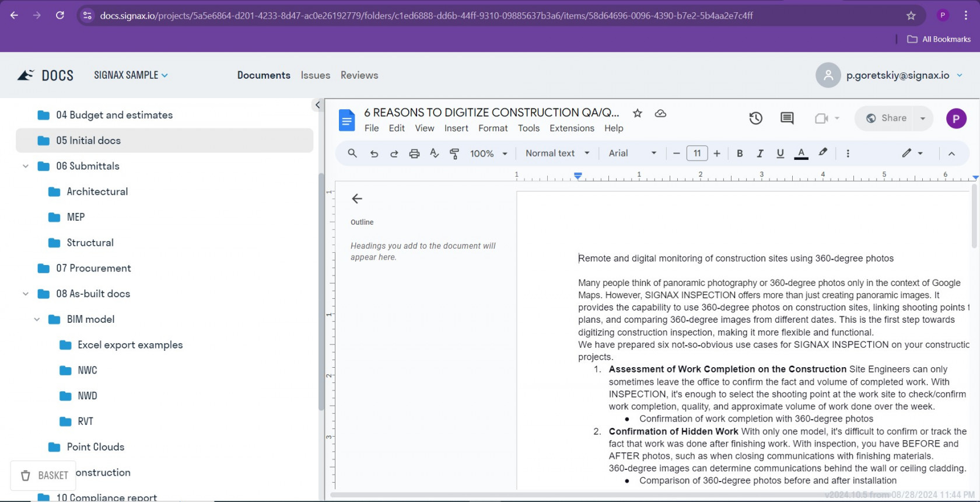Click the Signax DOCS logo
The height and width of the screenshot is (502, 980).
(x=45, y=75)
